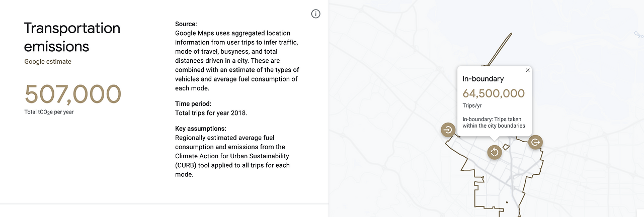Click the 507,000 emissions total

73,94
